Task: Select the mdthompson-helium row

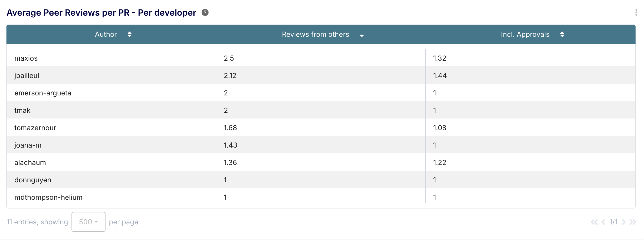Action: click(x=48, y=198)
